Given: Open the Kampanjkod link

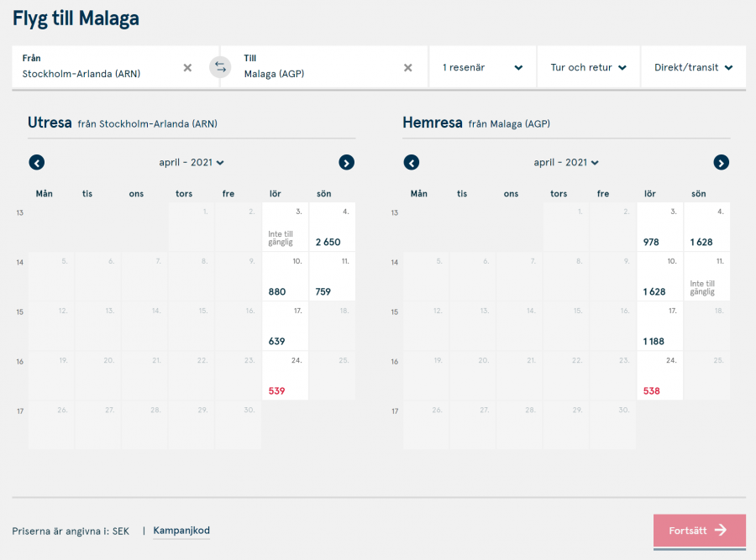Looking at the screenshot, I should point(181,531).
